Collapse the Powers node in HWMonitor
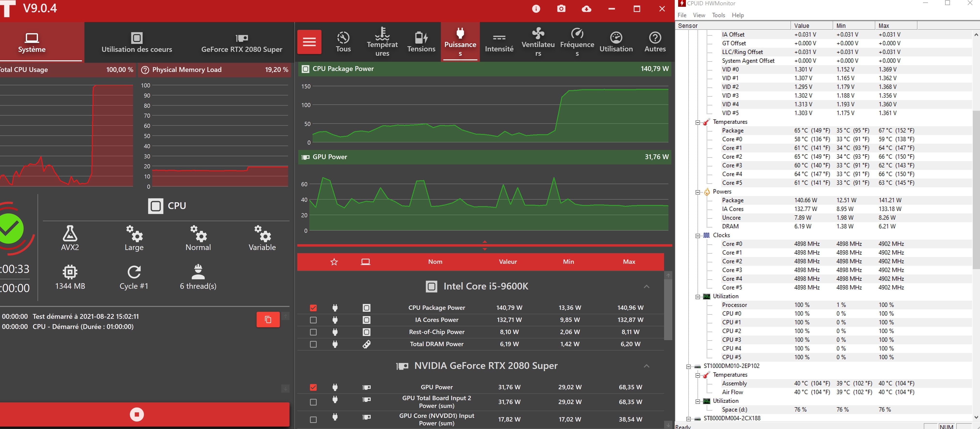Screen dimensions: 980x429 (x=697, y=192)
